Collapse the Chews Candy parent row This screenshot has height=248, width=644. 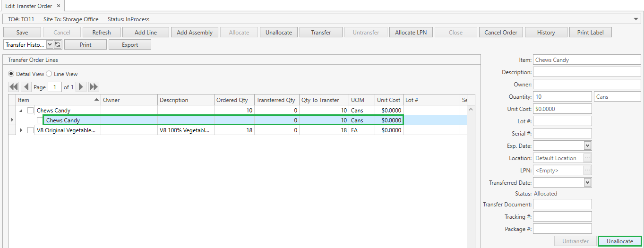[21, 111]
